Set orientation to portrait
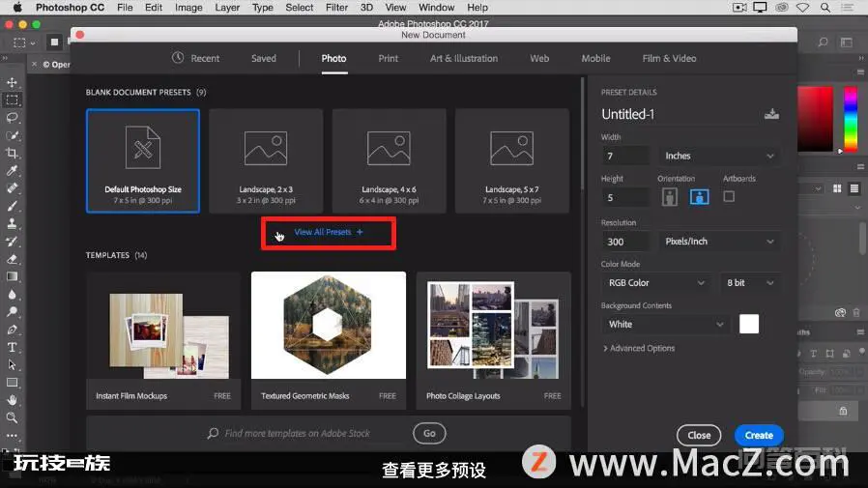 (x=670, y=197)
